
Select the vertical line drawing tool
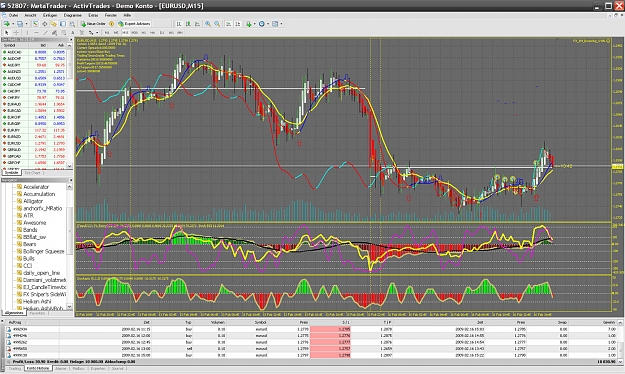tap(28, 32)
